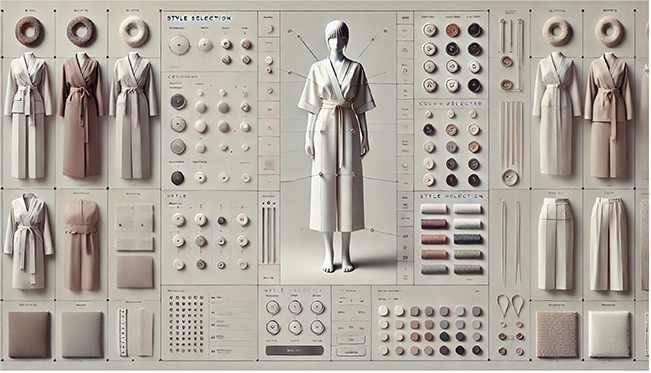Select the mauve wrap robe thumbnail
Image resolution: width=651 pixels, height=373 pixels.
[81, 115]
